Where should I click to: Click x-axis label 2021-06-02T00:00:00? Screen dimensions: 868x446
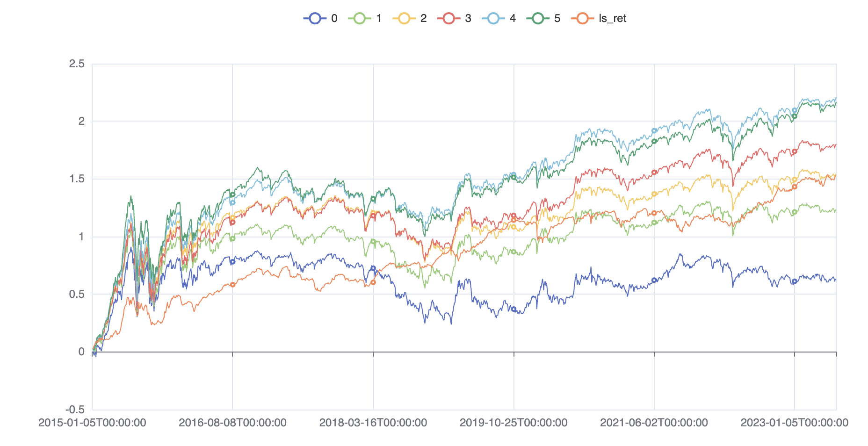[x=654, y=423]
